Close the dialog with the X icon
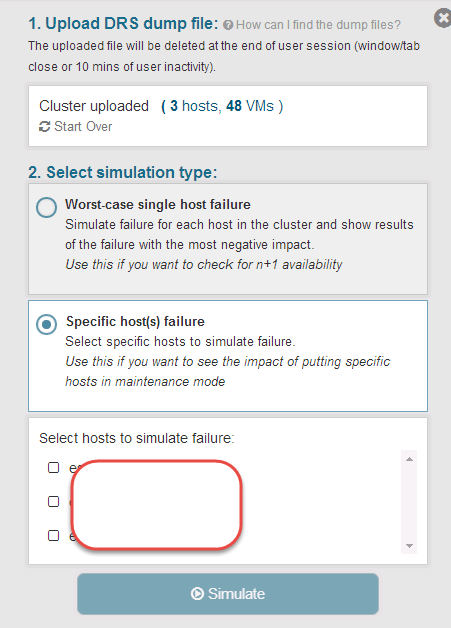This screenshot has width=451, height=628. coord(443,18)
